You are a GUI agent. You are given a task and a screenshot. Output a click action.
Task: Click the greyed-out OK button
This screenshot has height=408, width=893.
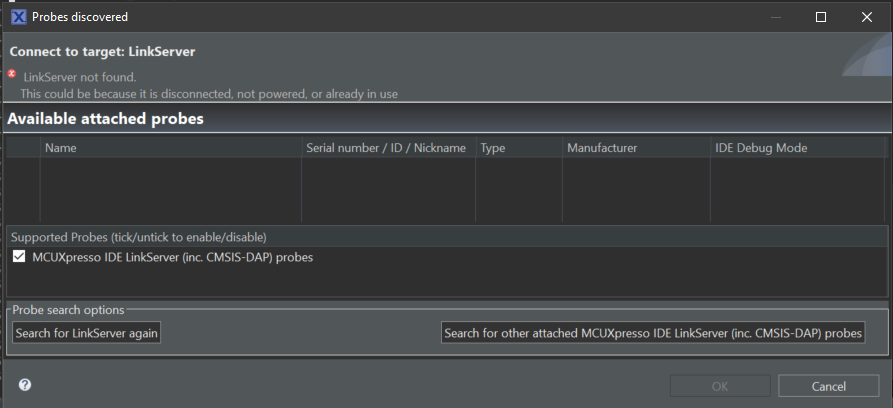click(720, 386)
